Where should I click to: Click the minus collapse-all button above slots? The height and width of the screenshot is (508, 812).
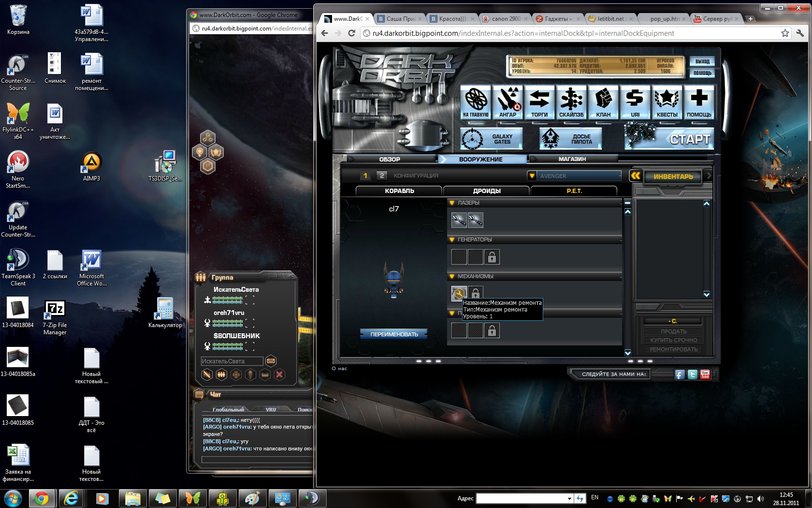[627, 203]
